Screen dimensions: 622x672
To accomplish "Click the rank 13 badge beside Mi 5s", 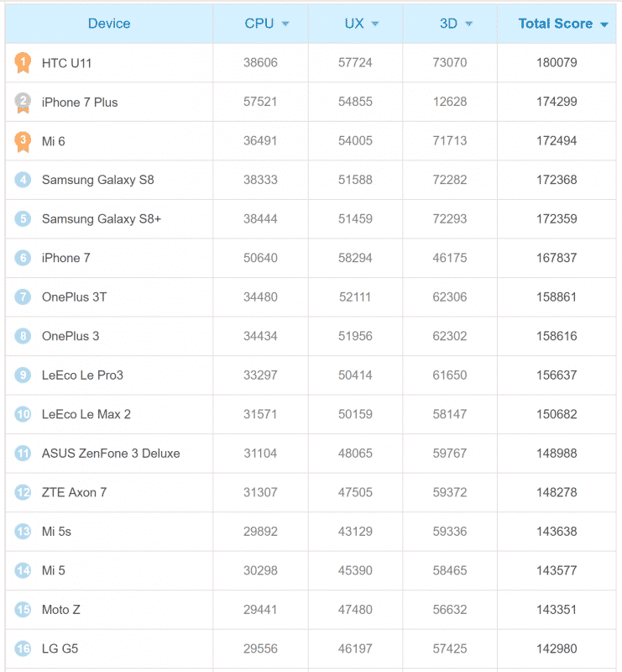I will pyautogui.click(x=23, y=532).
